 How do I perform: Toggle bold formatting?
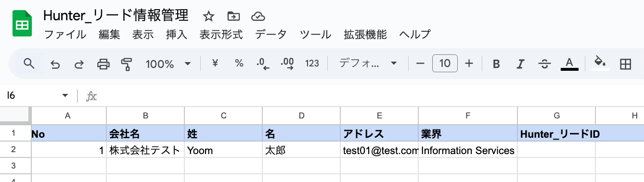(497, 64)
